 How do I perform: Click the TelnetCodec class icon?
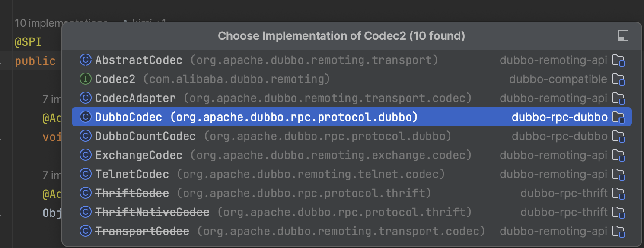pyautogui.click(x=86, y=174)
